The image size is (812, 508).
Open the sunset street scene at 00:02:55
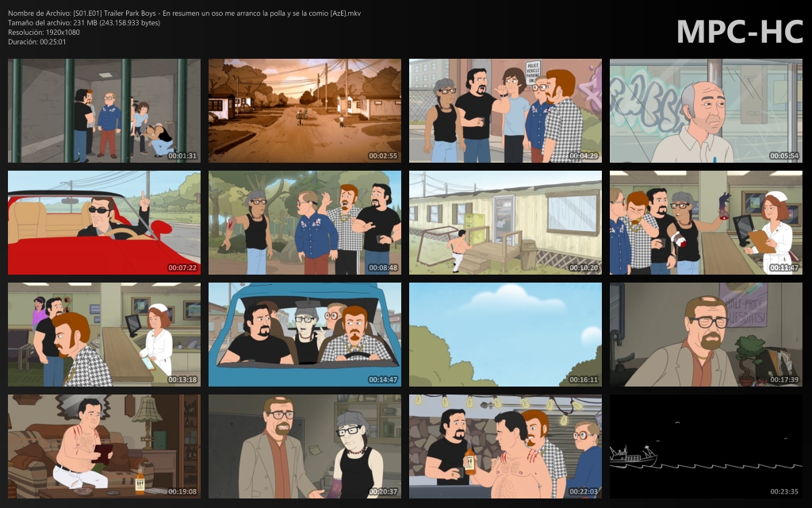pos(304,110)
